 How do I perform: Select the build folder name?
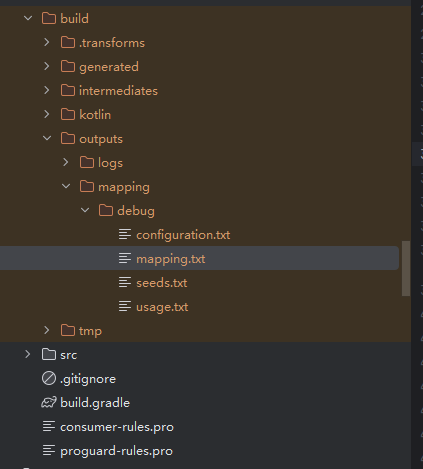click(x=74, y=19)
